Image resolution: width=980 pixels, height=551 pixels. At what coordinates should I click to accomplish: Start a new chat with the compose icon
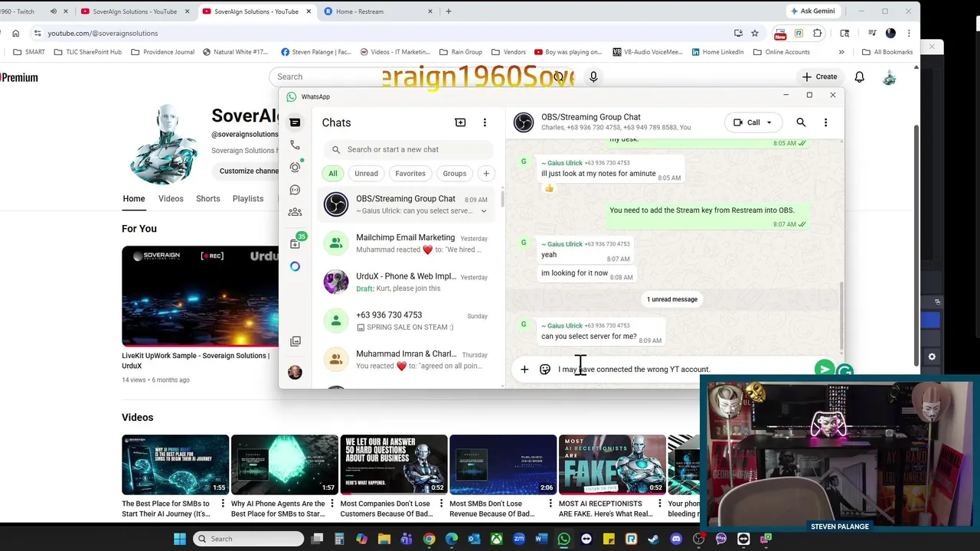(460, 122)
